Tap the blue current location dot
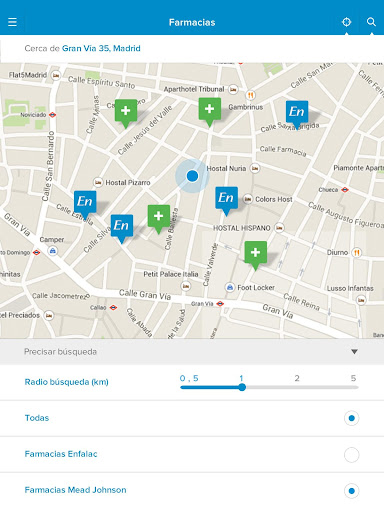This screenshot has height=512, width=384. [x=192, y=176]
